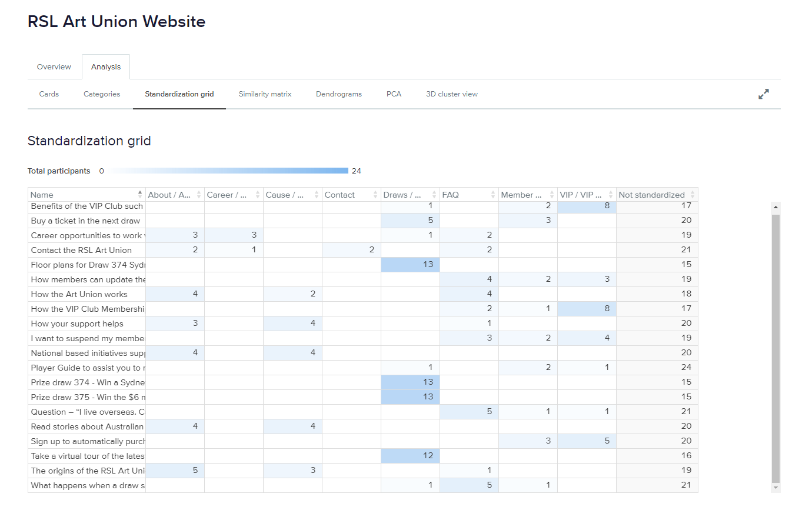Screen dimensions: 812x510
Task: Click 'Sign up to automatically' row name
Action: pyautogui.click(x=88, y=441)
